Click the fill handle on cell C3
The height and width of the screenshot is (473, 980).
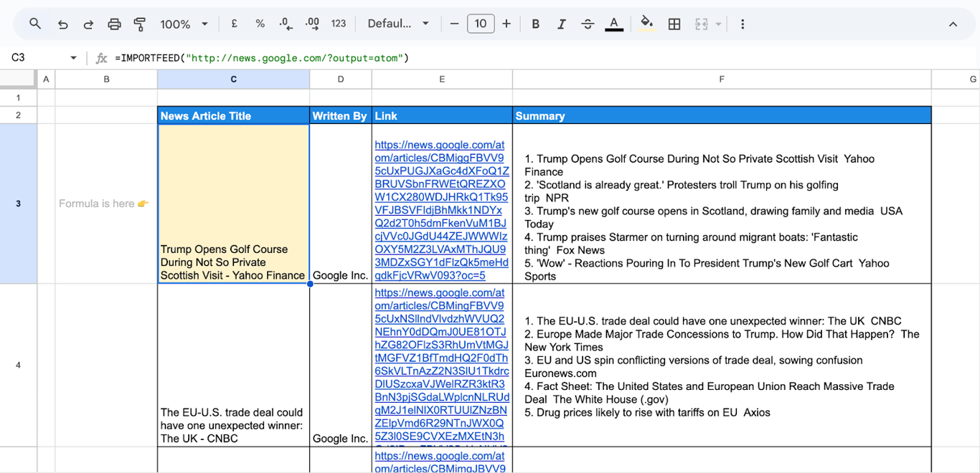(x=310, y=284)
